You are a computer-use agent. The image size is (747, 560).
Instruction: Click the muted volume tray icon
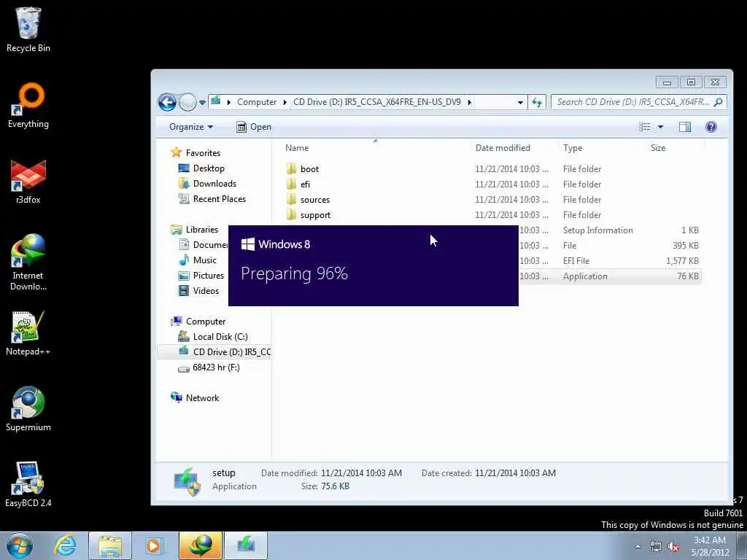tap(673, 547)
